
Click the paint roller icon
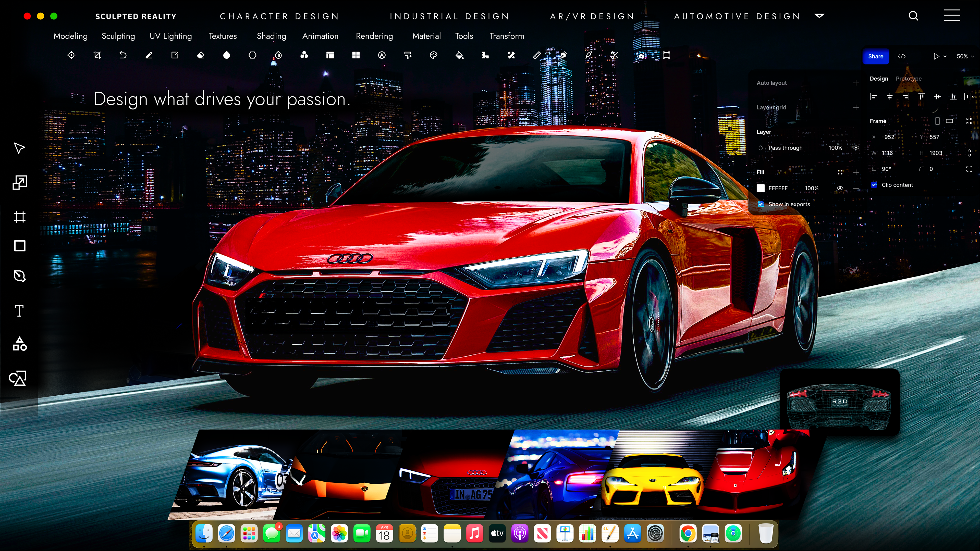(408, 55)
